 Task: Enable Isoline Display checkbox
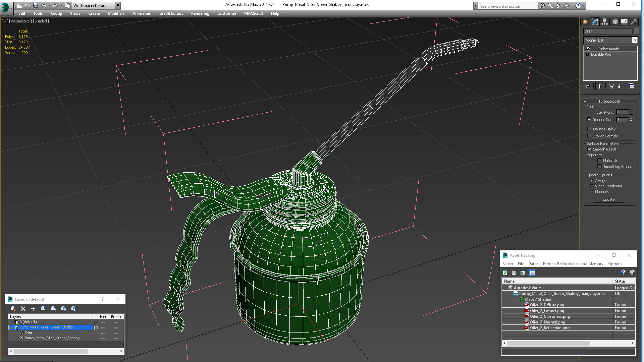tap(589, 129)
